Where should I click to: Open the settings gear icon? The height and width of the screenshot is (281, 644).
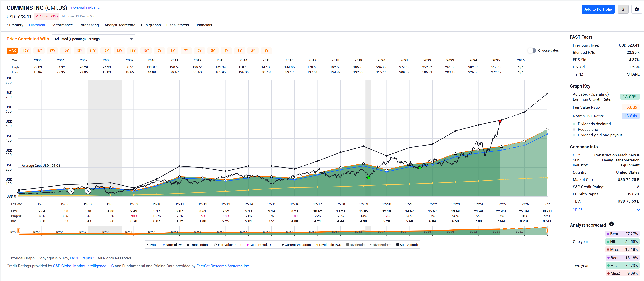coord(637,9)
